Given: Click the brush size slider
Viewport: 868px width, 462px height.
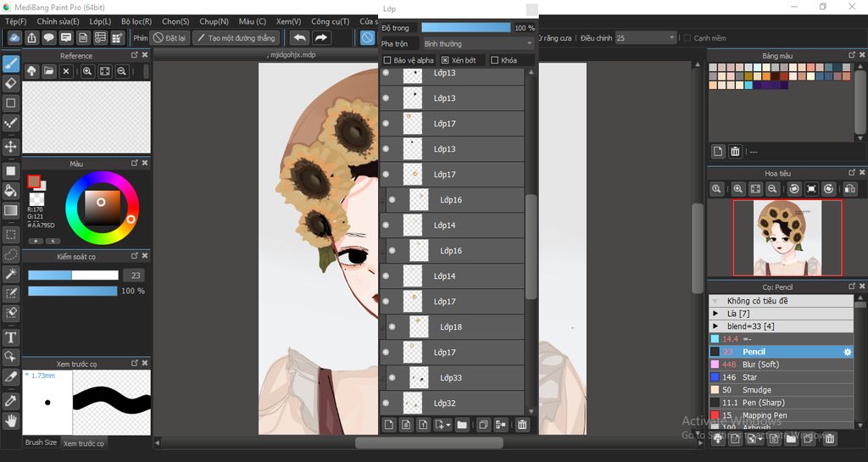Looking at the screenshot, I should coord(73,275).
